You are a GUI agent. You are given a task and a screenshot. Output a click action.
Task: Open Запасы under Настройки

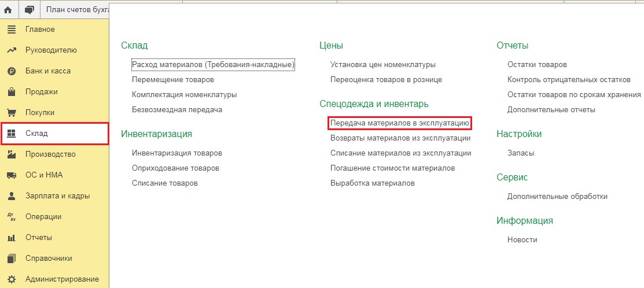pyautogui.click(x=521, y=153)
